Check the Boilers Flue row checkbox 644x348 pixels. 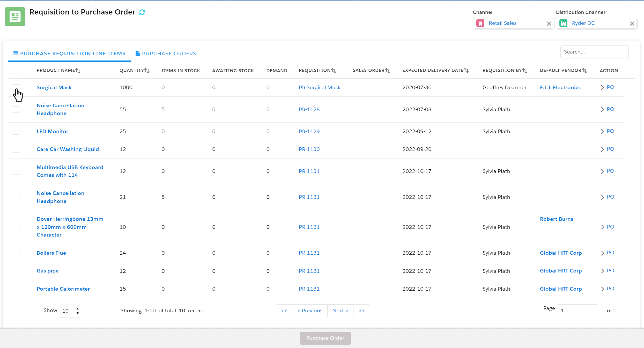tap(16, 253)
